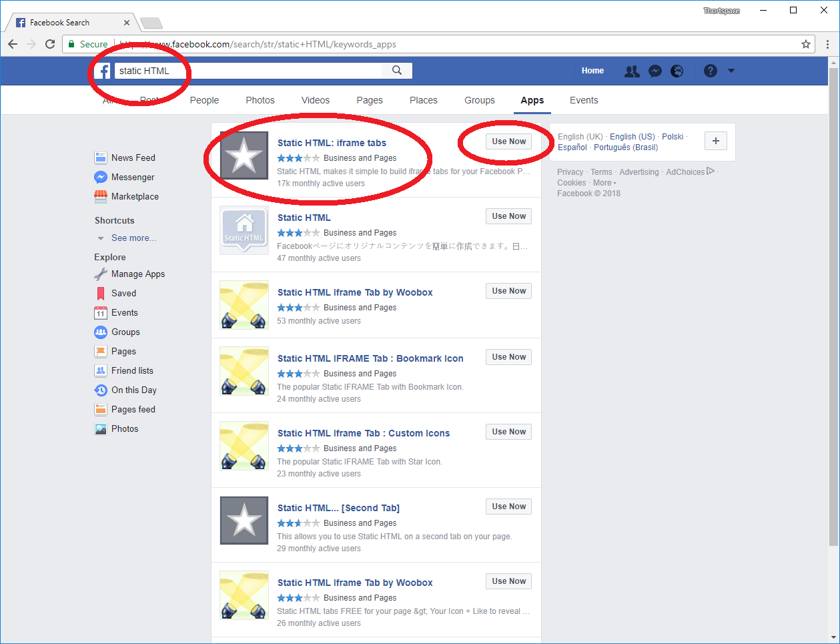Open Static HTML: iframe tabs app title

click(332, 143)
